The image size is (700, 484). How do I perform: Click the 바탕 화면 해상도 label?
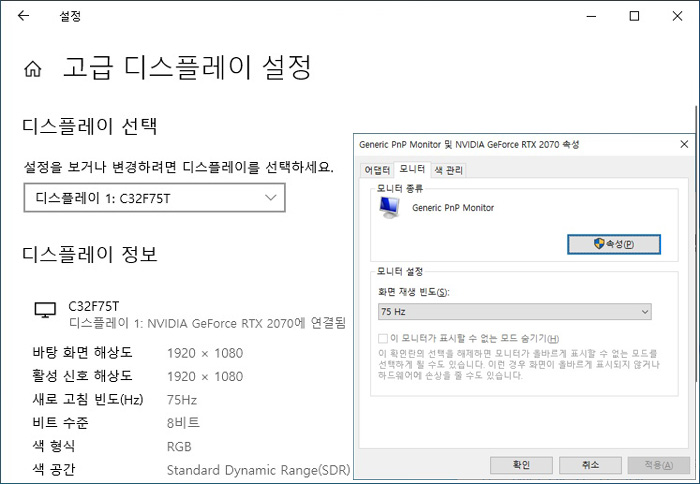coord(82,353)
